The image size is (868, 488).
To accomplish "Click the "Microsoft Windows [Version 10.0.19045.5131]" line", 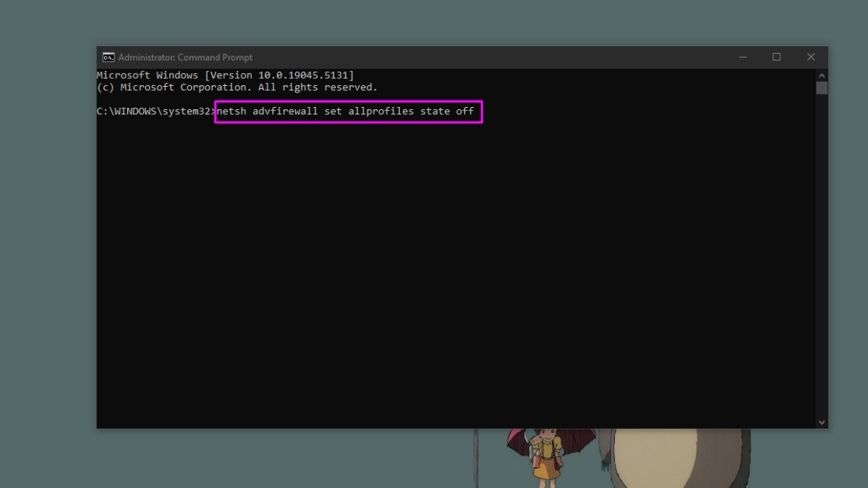I will (226, 75).
